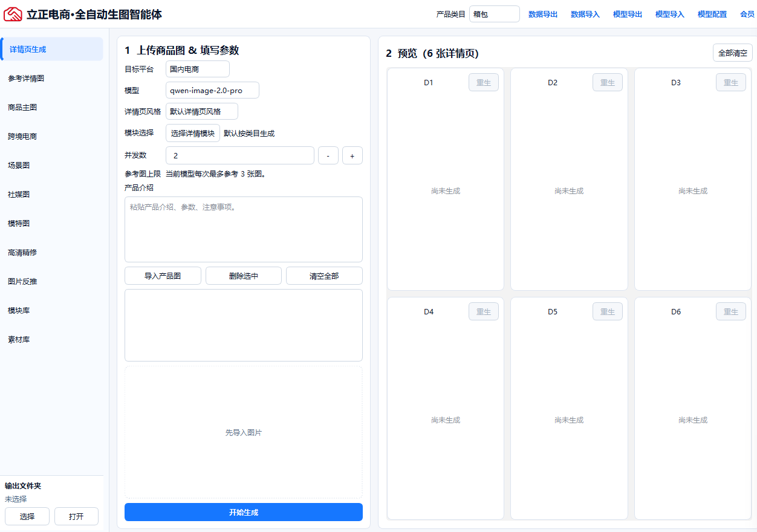Image resolution: width=757 pixels, height=532 pixels.
Task: Select 模特图 in the sidebar
Action: (52, 223)
